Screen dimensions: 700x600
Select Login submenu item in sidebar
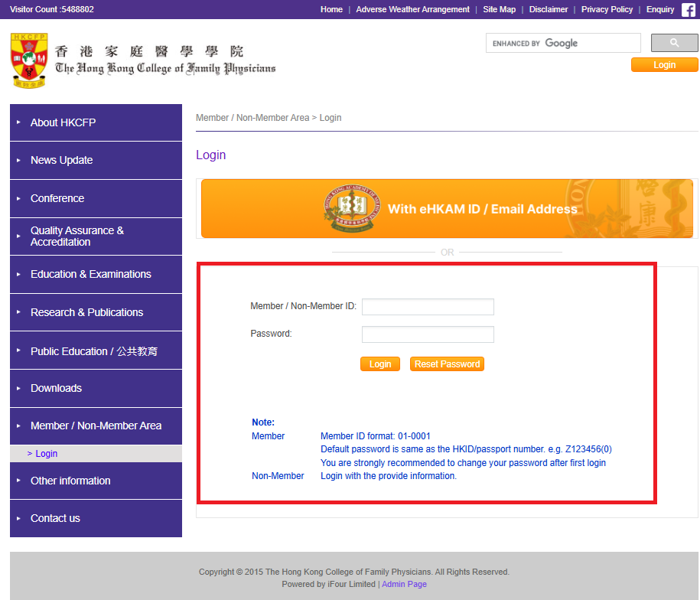click(96, 454)
